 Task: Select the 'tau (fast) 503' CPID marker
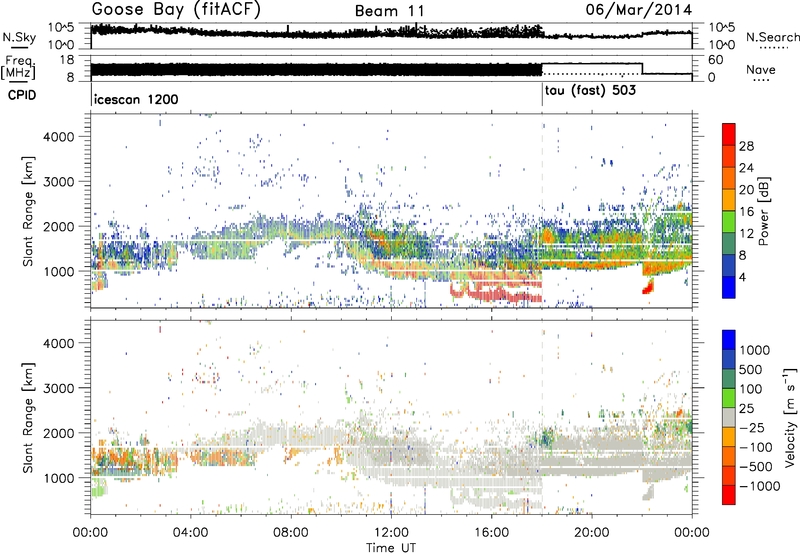coord(590,91)
